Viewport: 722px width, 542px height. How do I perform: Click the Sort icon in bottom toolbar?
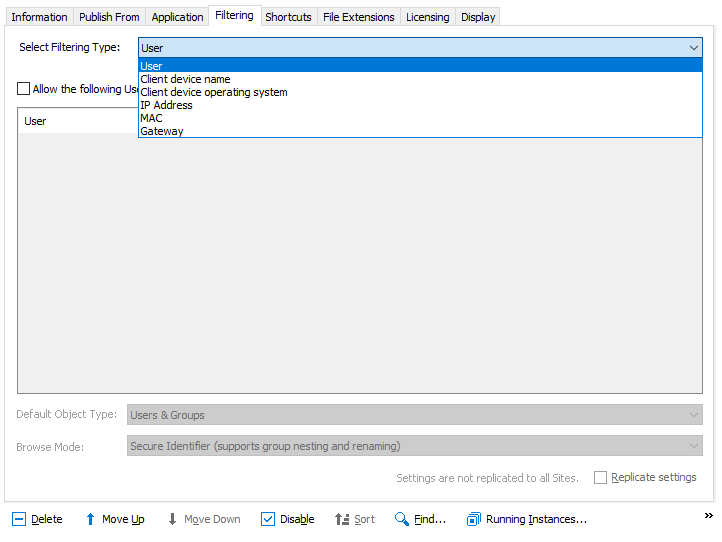click(341, 519)
